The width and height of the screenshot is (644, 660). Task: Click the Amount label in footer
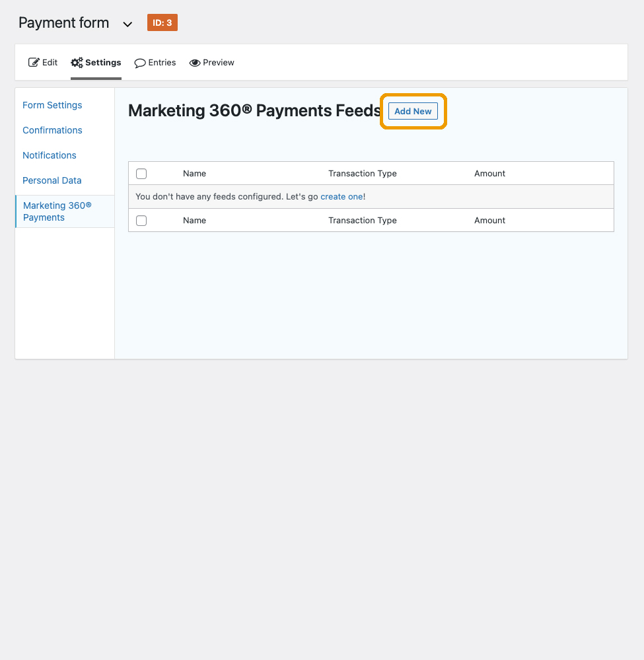(489, 221)
